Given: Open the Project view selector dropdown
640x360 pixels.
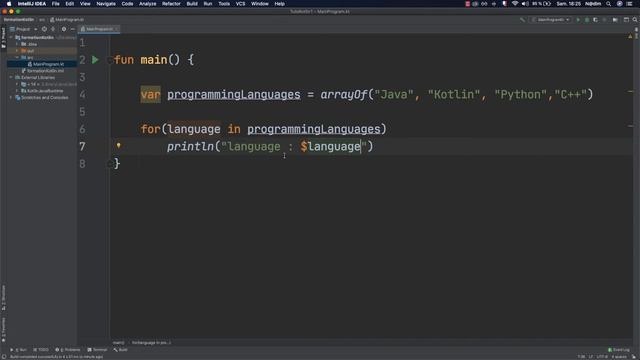Looking at the screenshot, I should (x=23, y=29).
